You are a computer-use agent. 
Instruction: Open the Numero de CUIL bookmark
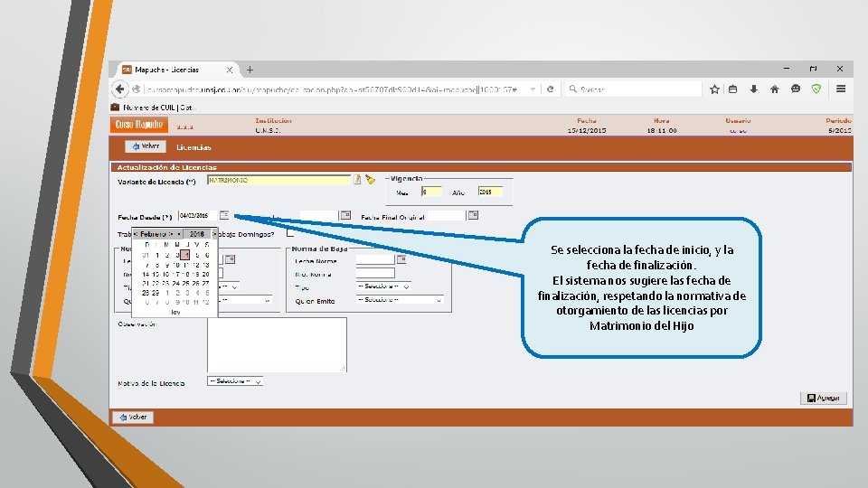[153, 108]
